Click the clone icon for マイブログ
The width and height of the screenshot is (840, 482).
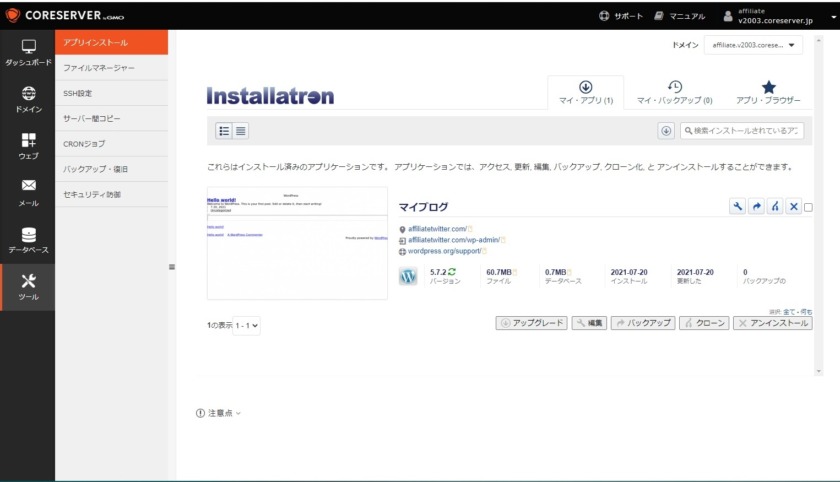[775, 206]
